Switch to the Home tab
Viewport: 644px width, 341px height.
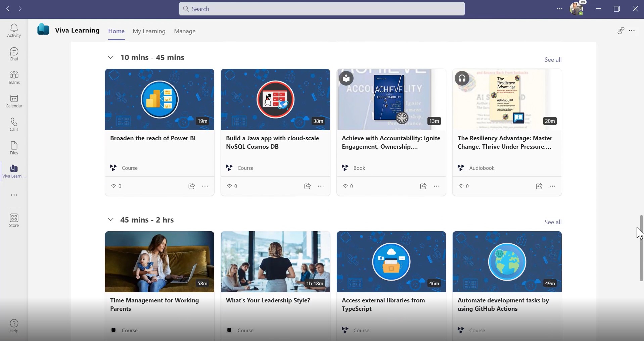[x=117, y=31]
